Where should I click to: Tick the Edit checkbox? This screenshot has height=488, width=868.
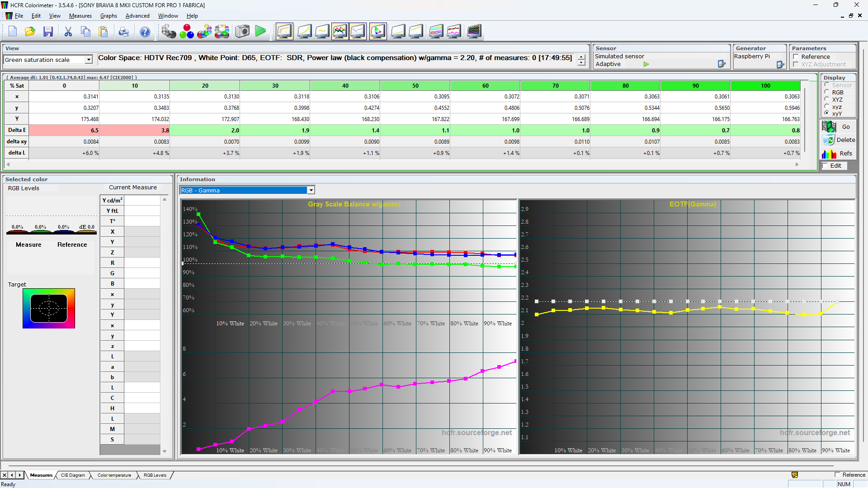(x=825, y=166)
